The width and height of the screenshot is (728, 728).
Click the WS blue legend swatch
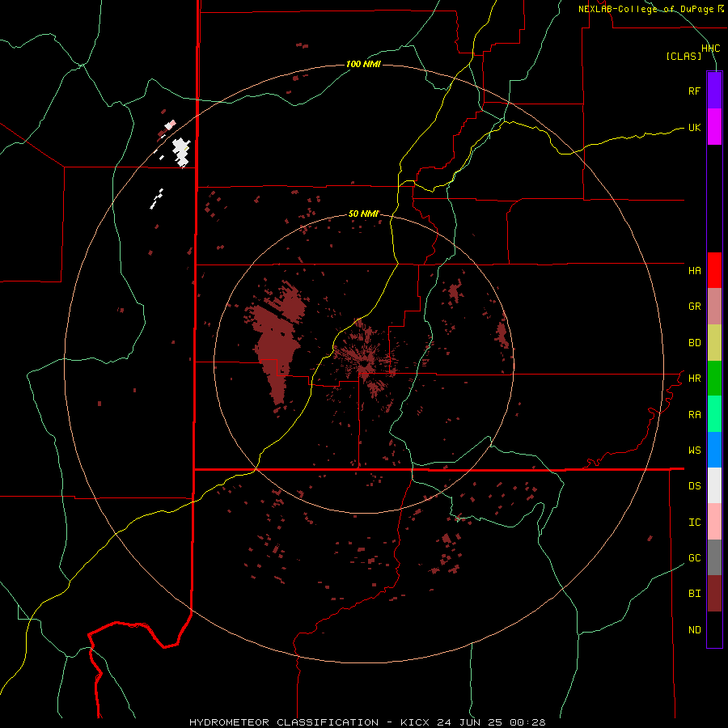pyautogui.click(x=714, y=450)
